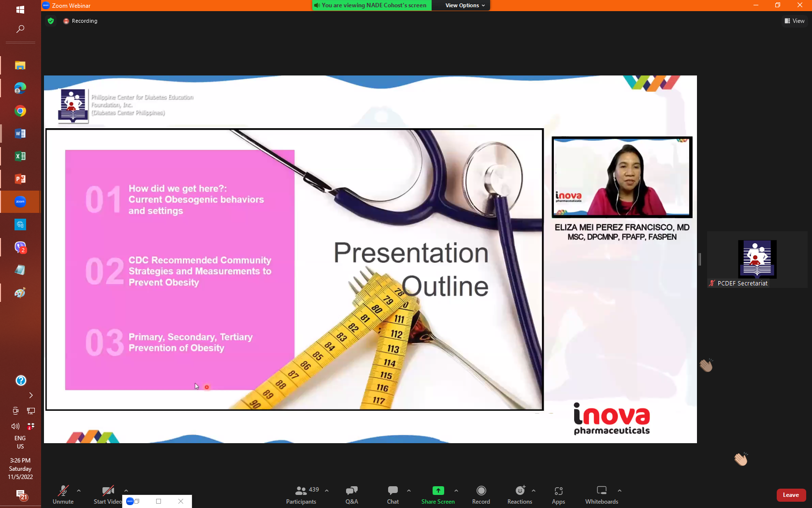
Task: Expand the audio settings arrow beside Unmute
Action: pyautogui.click(x=79, y=491)
